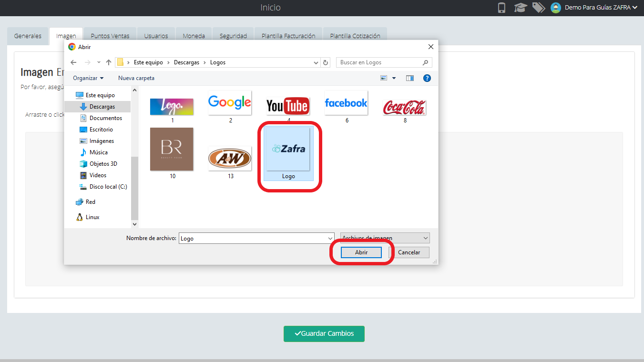644x362 pixels.
Task: Click the sidebar scroll-down arrow
Action: (134, 224)
